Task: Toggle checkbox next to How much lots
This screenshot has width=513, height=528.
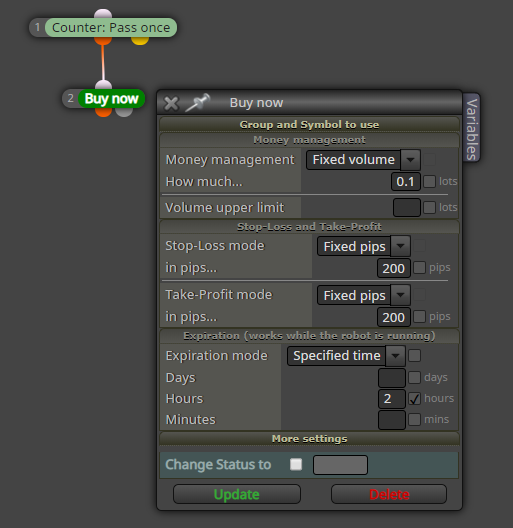Action: [429, 182]
